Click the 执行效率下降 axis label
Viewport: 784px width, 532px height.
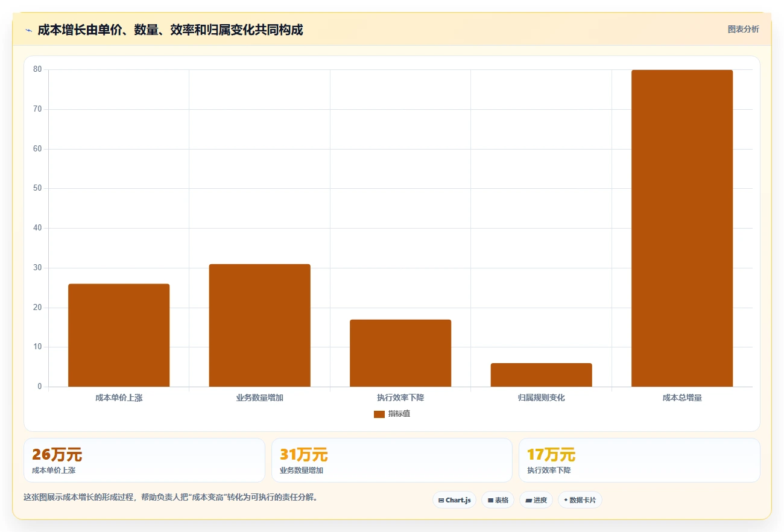click(400, 398)
